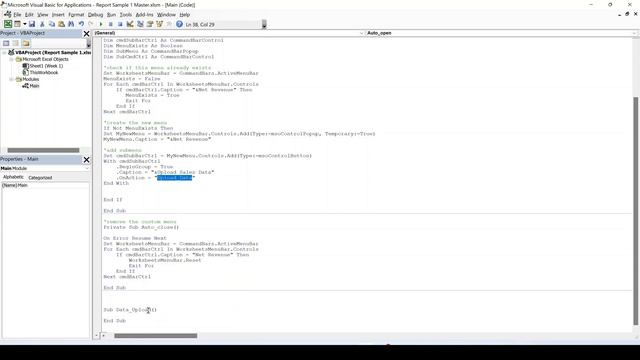This screenshot has height=360, width=640.
Task: Open the View menu
Action: click(42, 15)
